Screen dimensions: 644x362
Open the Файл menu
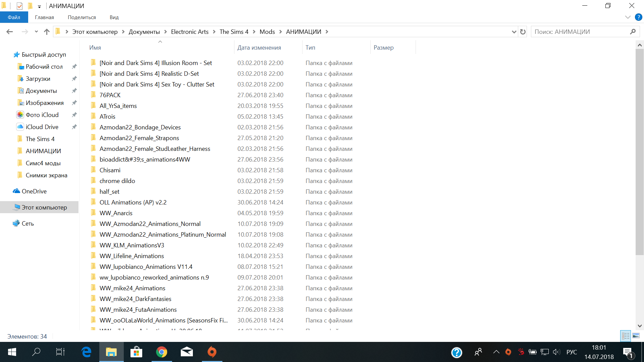click(14, 17)
